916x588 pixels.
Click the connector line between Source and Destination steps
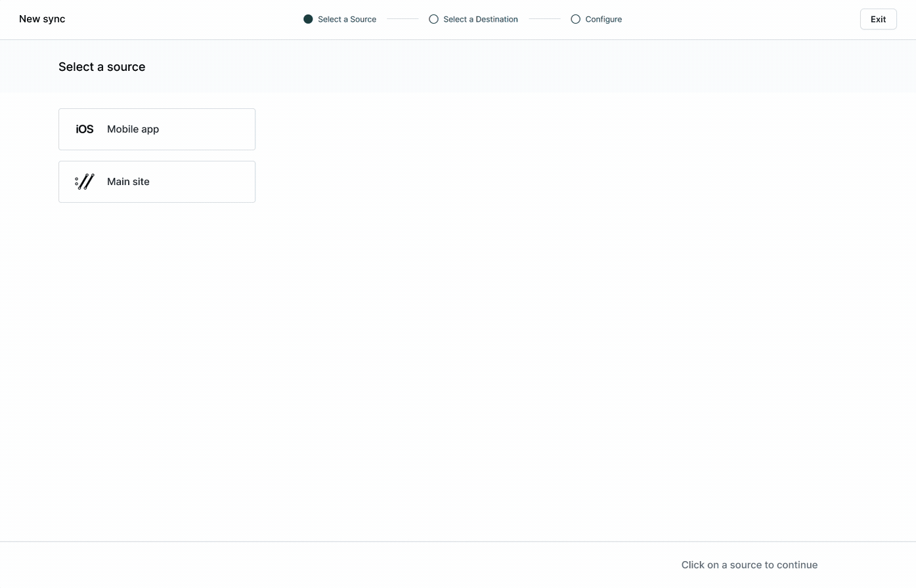pos(403,19)
